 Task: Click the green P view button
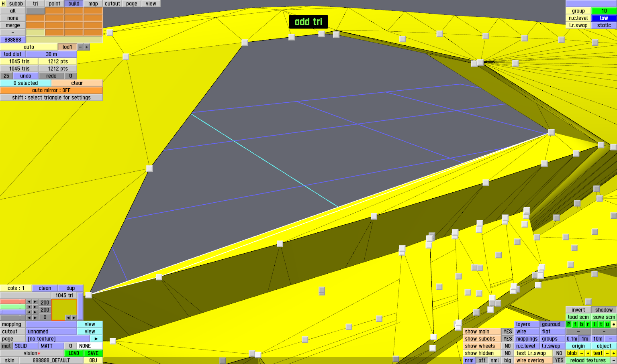click(569, 324)
